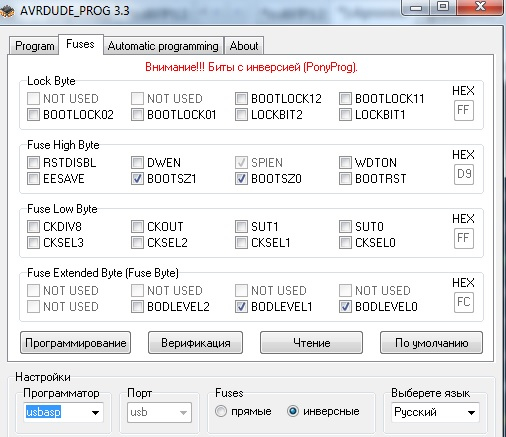The height and width of the screenshot is (437, 506).
Task: Click the Программирование button
Action: pos(76,343)
